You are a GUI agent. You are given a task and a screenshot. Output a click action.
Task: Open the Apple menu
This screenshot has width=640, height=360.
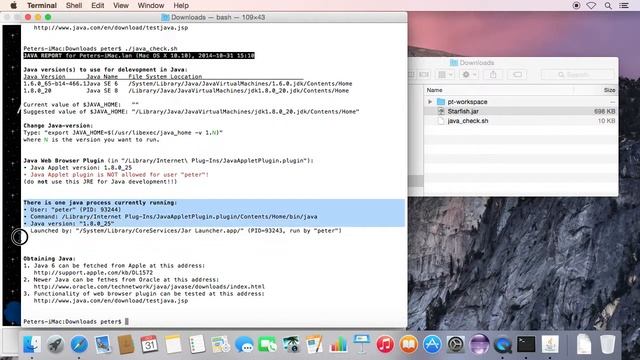click(x=13, y=5)
